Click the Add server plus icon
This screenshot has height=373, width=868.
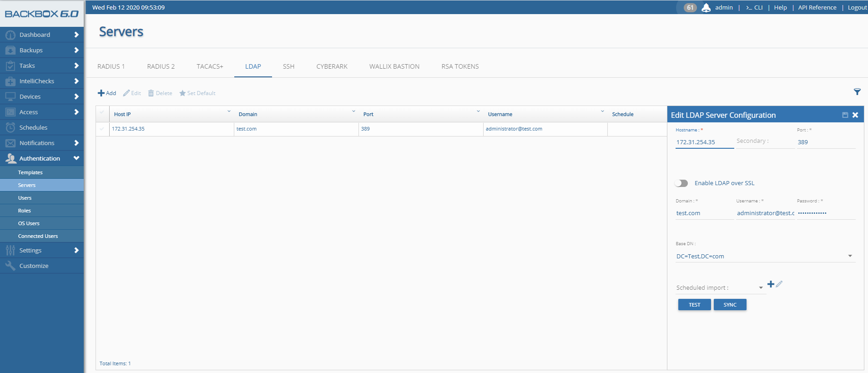click(101, 93)
